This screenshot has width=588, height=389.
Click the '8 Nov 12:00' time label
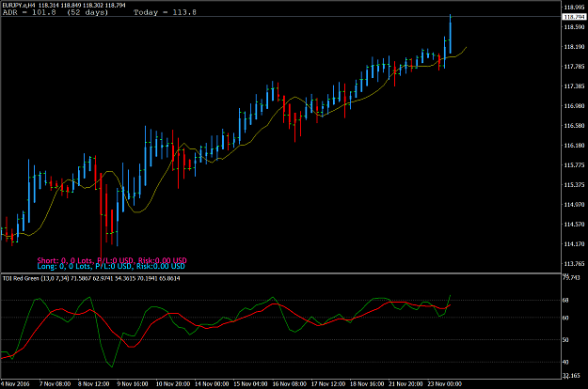coord(93,384)
